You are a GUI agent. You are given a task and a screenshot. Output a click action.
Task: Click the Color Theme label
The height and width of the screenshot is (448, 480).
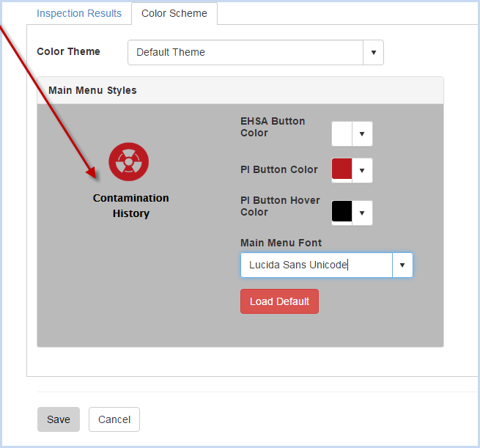pyautogui.click(x=68, y=51)
